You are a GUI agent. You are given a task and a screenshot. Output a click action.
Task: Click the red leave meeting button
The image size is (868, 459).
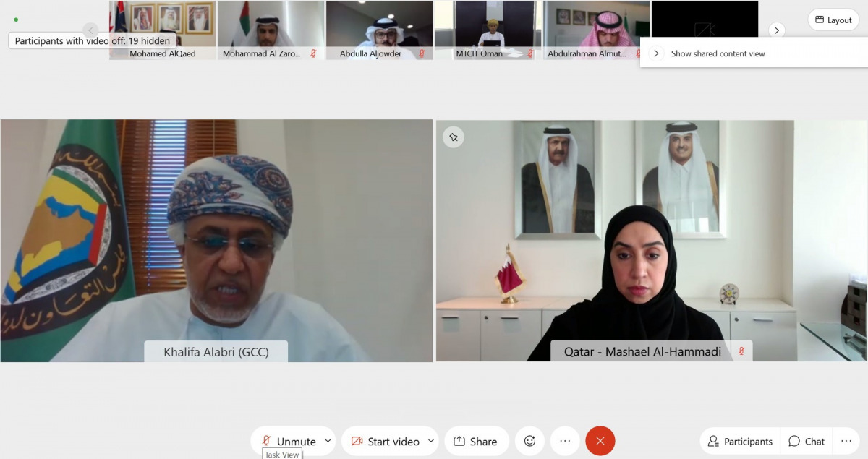[x=600, y=441]
